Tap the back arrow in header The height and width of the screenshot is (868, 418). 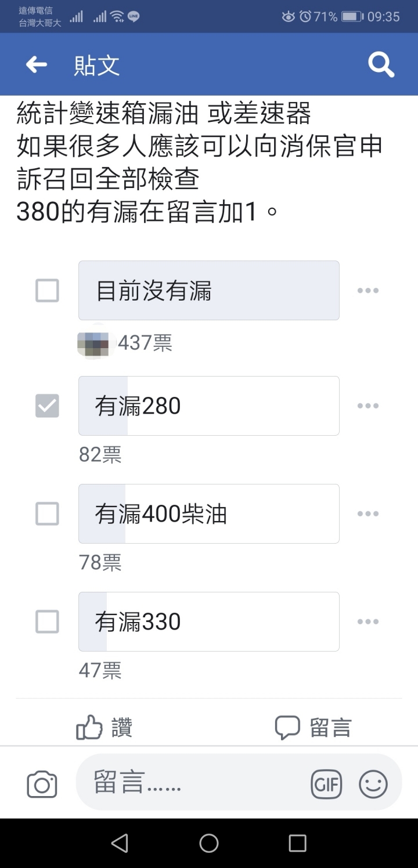click(x=37, y=64)
